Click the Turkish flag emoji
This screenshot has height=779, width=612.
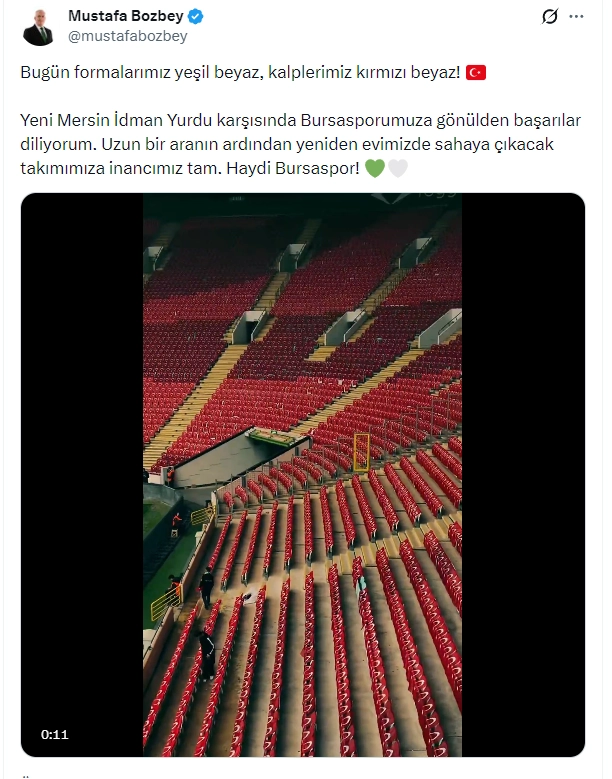pos(475,73)
